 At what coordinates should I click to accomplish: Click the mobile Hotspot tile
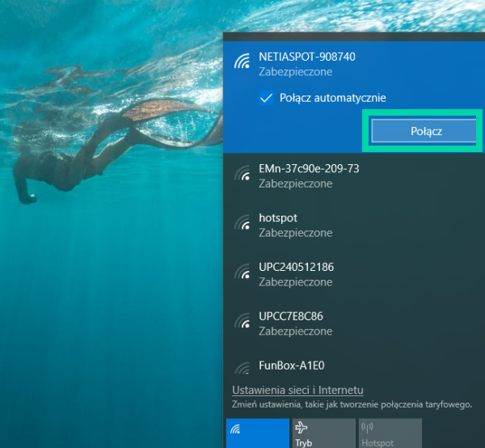[x=390, y=433]
